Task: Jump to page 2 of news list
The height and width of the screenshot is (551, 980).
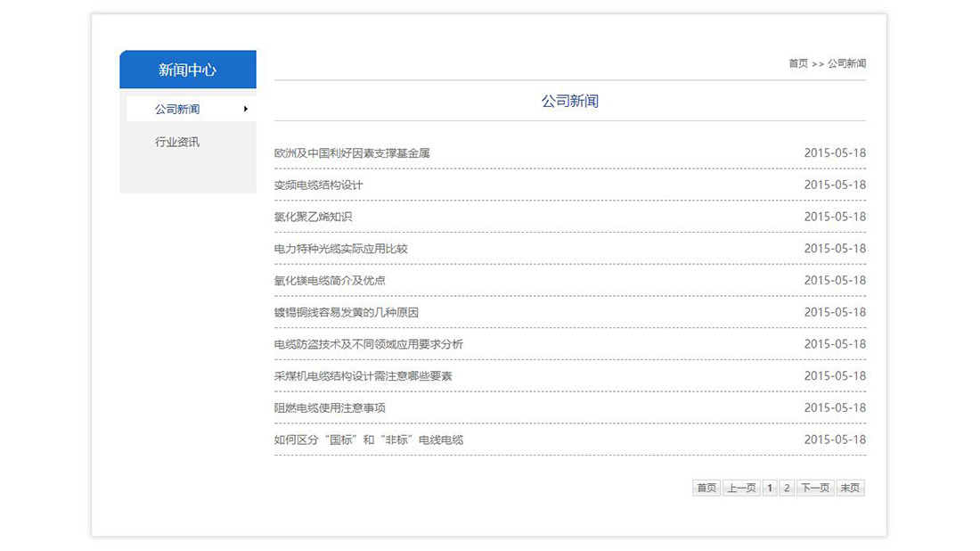Action: 786,488
